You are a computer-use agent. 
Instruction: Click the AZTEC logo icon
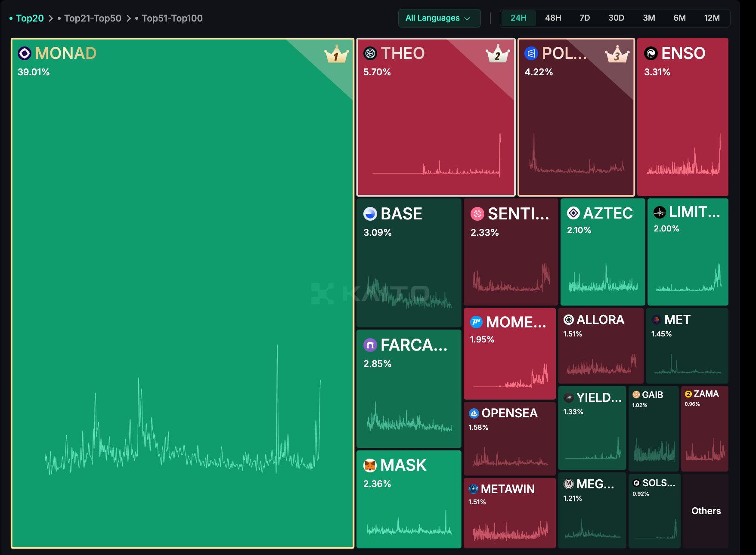pyautogui.click(x=573, y=213)
